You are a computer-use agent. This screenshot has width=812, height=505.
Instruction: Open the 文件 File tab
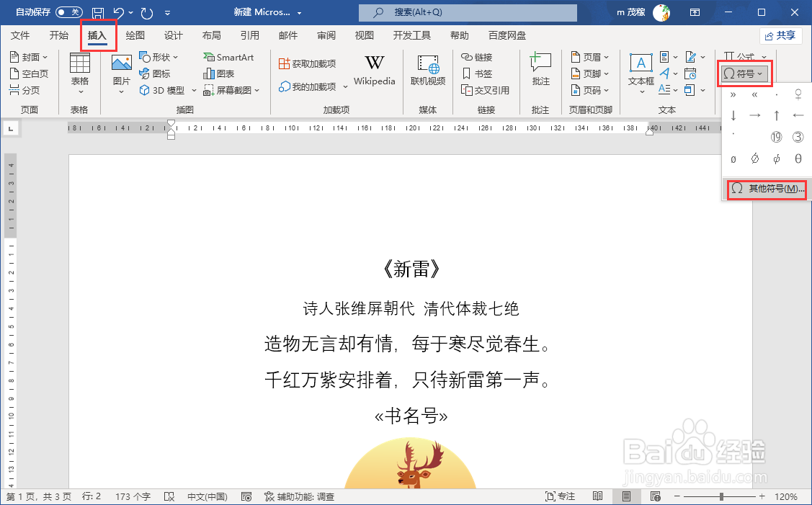pos(20,35)
